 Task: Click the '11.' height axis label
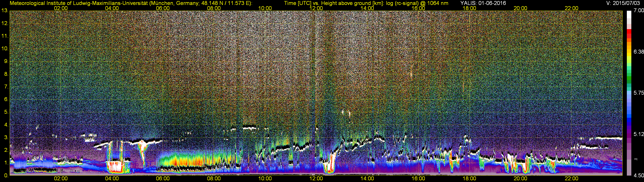pyautogui.click(x=5, y=36)
